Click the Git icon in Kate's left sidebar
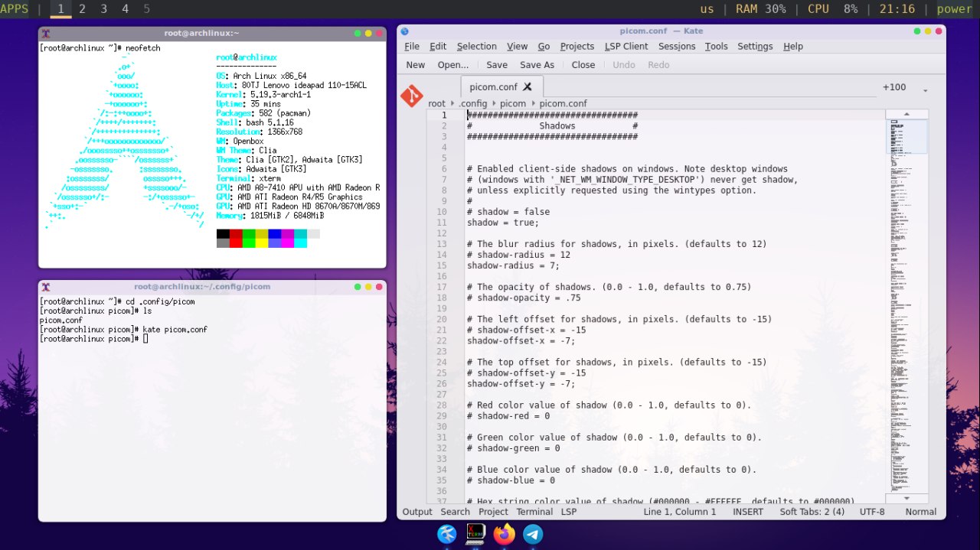 [x=411, y=96]
